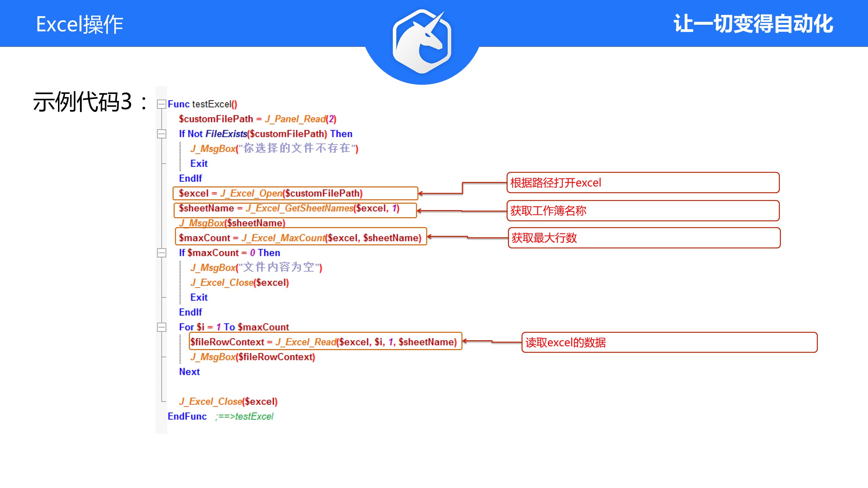Click the EndFunc keyword
The height and width of the screenshot is (488, 868).
187,416
